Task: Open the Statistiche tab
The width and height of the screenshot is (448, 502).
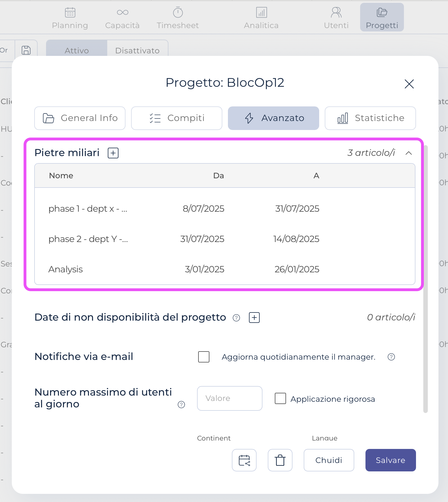Action: (370, 118)
